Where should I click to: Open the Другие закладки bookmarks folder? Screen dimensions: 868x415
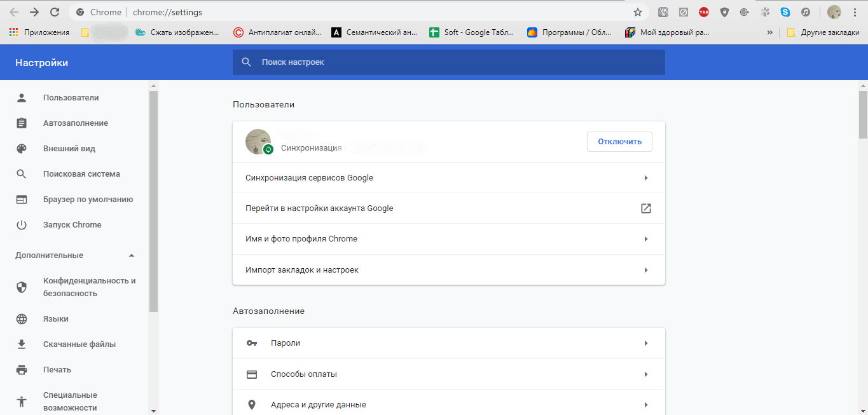click(x=823, y=32)
